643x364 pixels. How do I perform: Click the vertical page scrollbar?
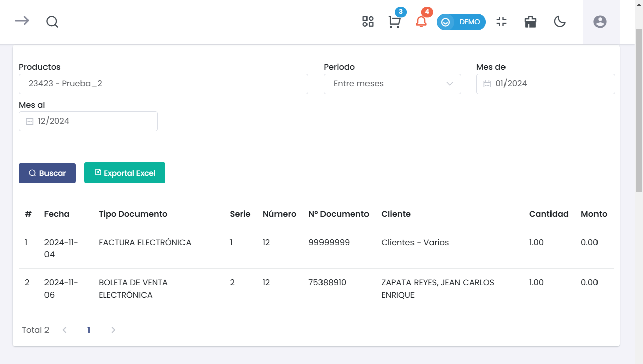639,110
